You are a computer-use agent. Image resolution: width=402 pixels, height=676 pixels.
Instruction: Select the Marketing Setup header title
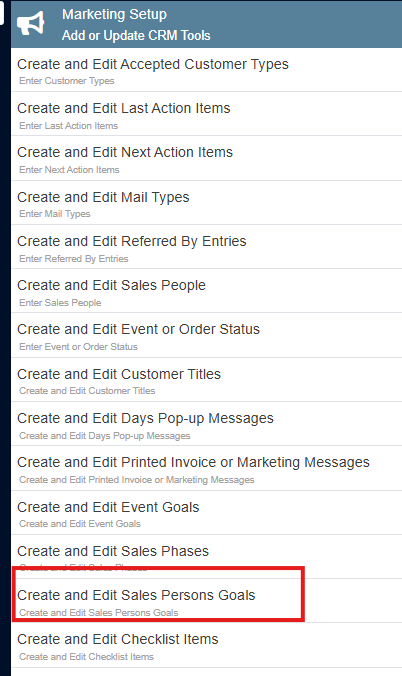tap(114, 14)
